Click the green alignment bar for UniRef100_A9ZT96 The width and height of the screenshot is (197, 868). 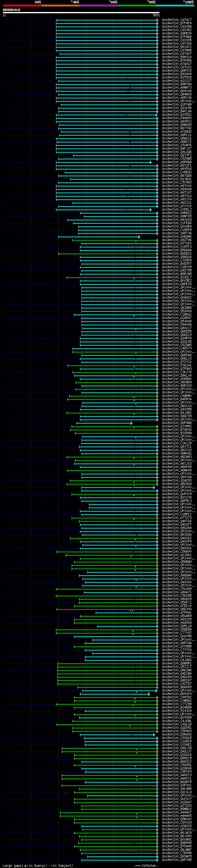pos(115,240)
